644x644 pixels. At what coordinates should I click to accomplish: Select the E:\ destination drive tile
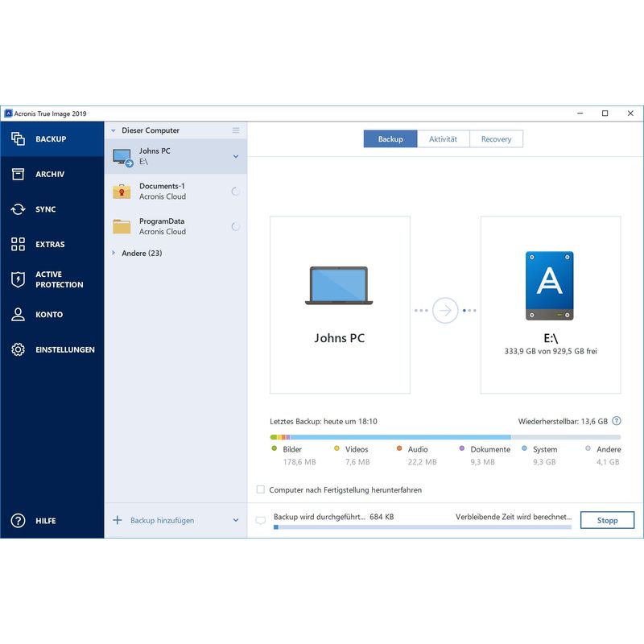tap(550, 304)
